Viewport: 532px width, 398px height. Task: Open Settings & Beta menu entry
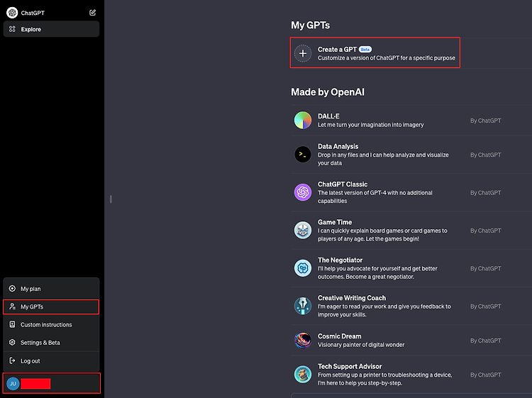point(51,343)
